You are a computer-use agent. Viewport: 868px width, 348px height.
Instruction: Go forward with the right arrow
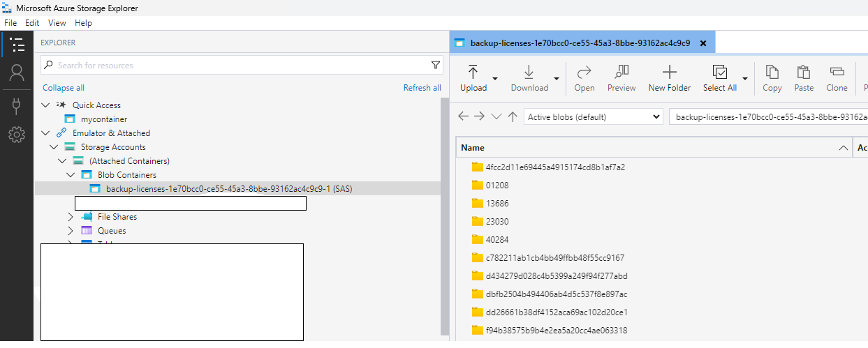(x=479, y=116)
